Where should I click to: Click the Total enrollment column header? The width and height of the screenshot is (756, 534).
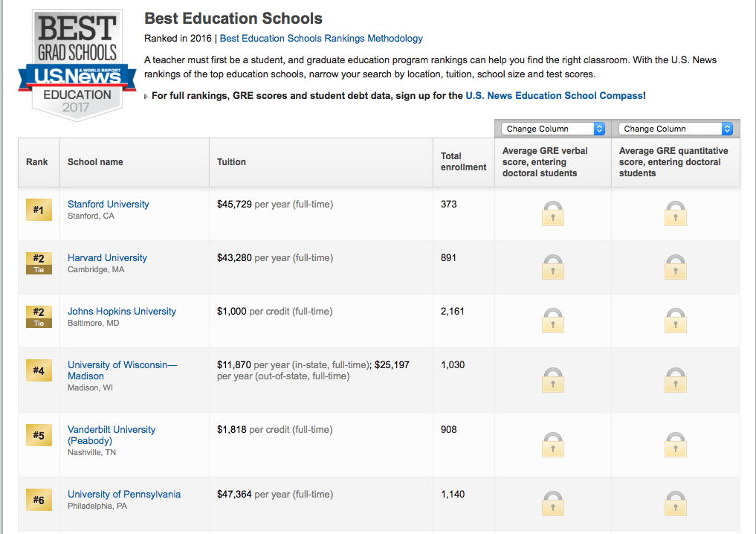(x=463, y=161)
